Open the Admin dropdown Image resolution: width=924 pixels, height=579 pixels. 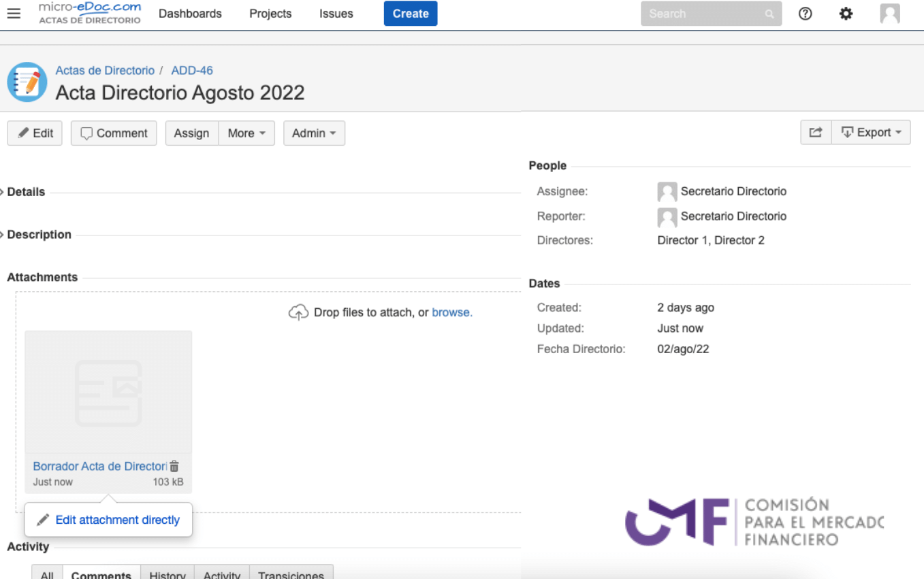point(314,133)
